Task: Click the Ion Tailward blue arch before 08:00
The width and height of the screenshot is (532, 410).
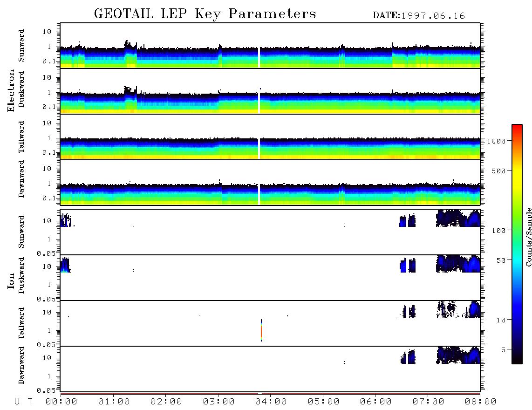Action: tap(474, 309)
